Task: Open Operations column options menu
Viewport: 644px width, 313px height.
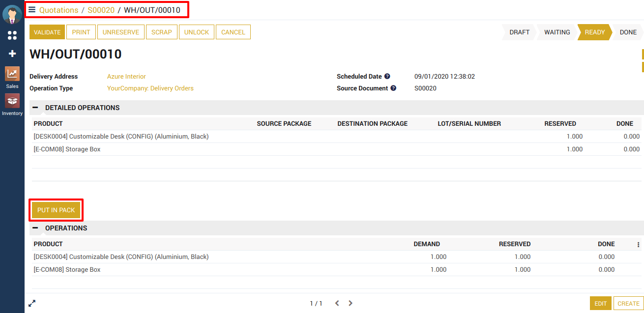Action: (x=638, y=244)
